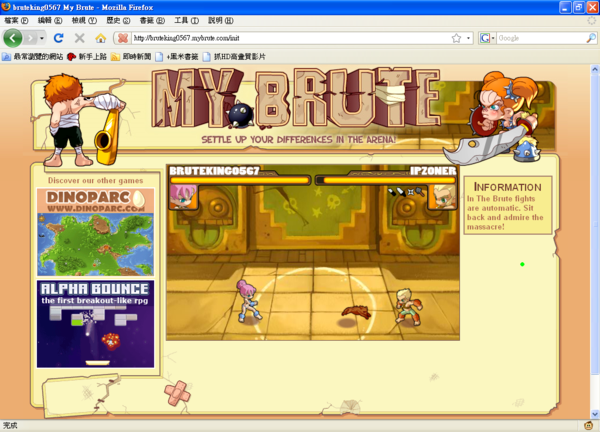Click 'Discover our other games' text
This screenshot has height=432, width=600.
95,180
